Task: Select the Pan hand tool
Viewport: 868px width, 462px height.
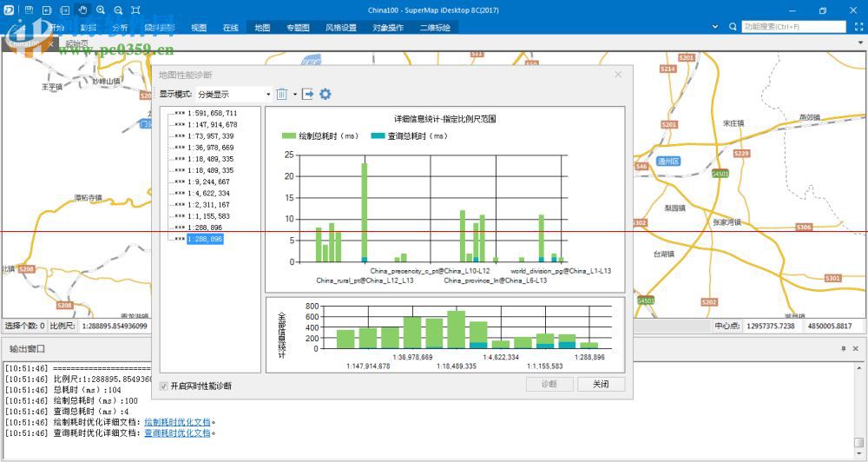Action: pos(82,10)
